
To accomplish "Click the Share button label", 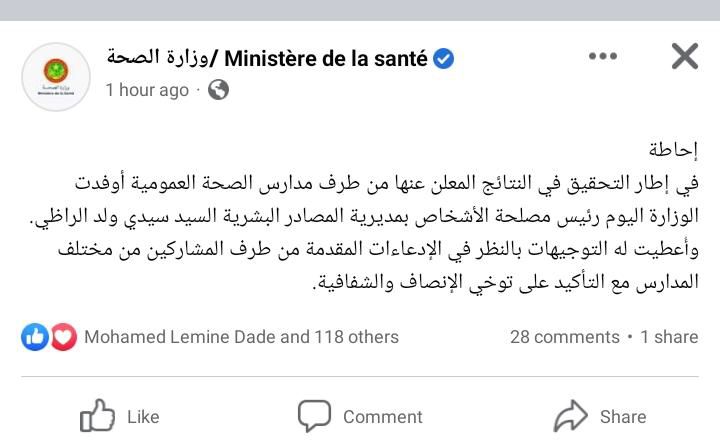I will click(x=623, y=417).
